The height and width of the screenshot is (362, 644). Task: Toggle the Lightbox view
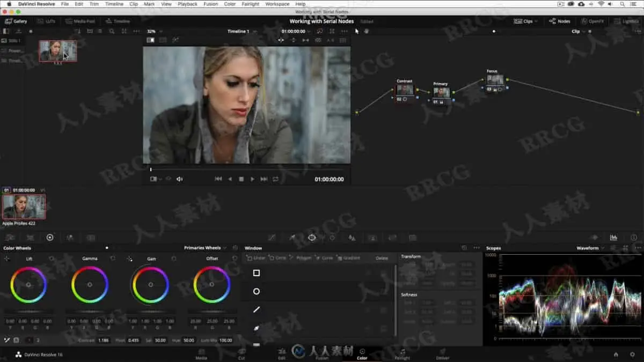pyautogui.click(x=626, y=21)
